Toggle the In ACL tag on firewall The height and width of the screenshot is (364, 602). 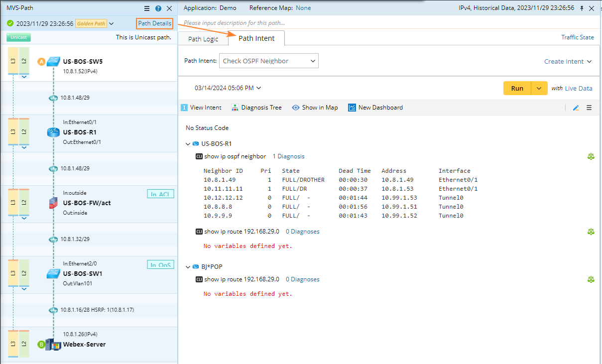160,194
